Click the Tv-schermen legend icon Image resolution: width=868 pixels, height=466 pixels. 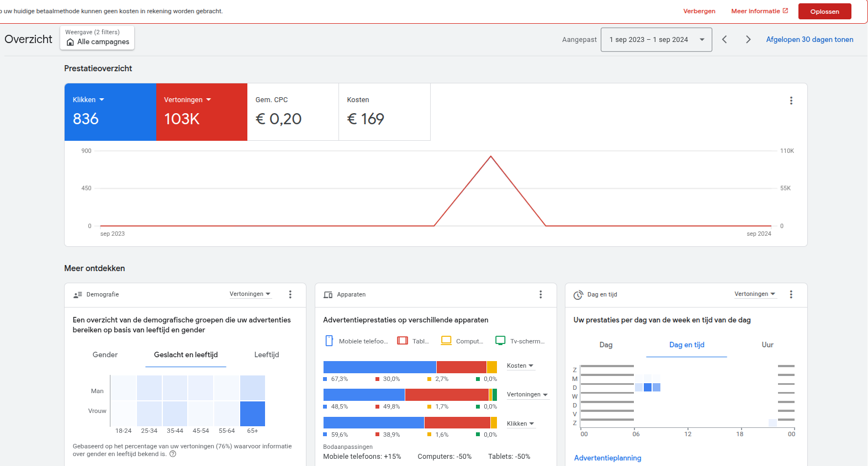500,341
